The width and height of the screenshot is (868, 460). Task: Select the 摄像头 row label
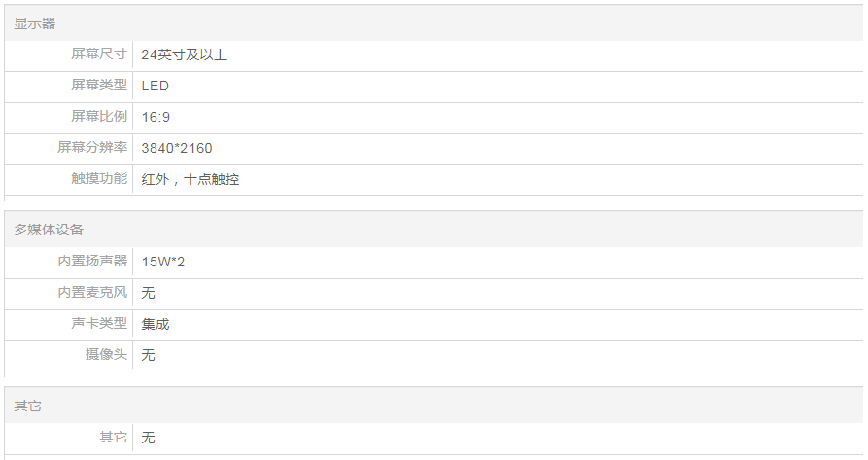[106, 355]
